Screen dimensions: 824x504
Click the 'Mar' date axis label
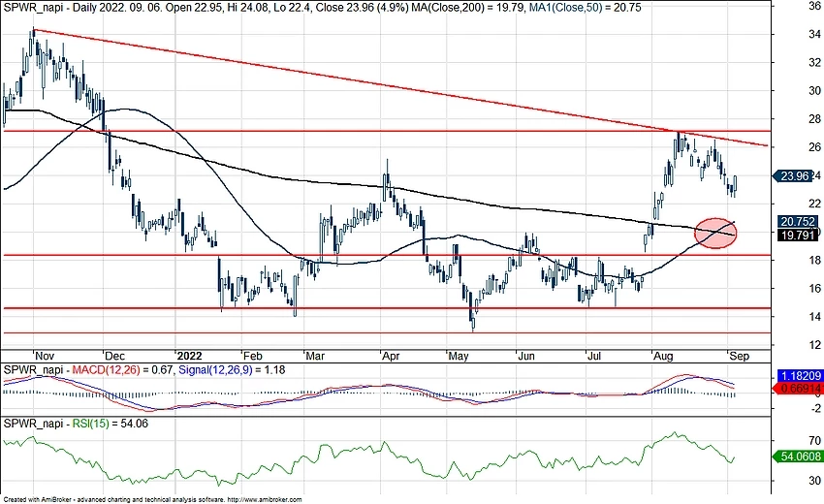(315, 356)
